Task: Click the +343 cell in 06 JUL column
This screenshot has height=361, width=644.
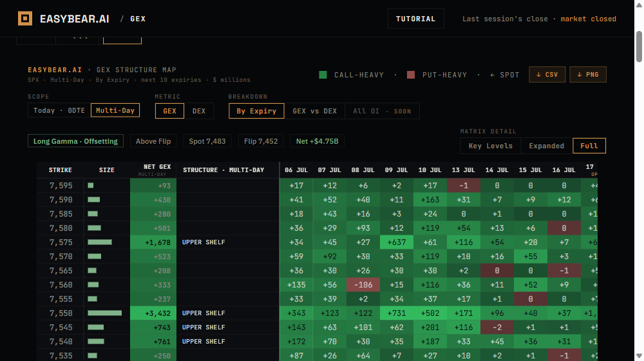Action: click(x=296, y=313)
